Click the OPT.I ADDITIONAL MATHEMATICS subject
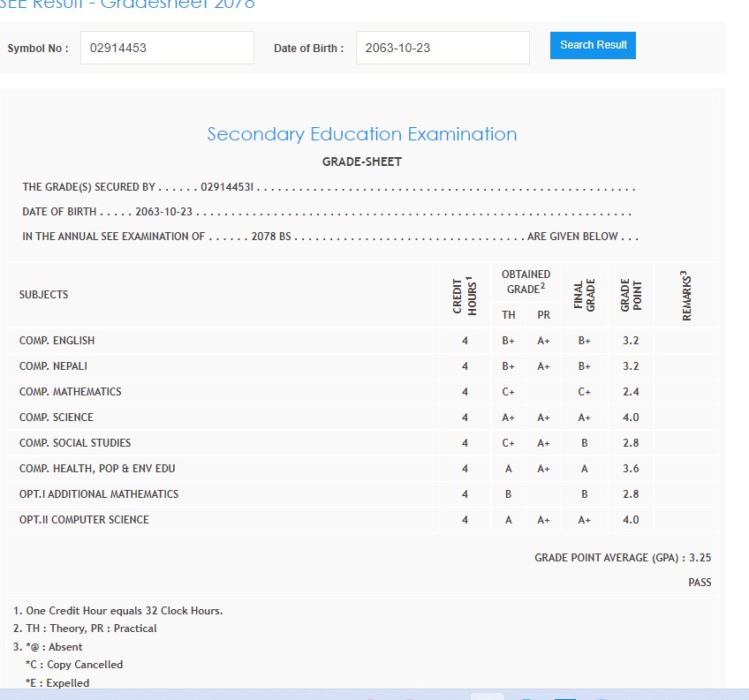The height and width of the screenshot is (700, 749). point(99,494)
